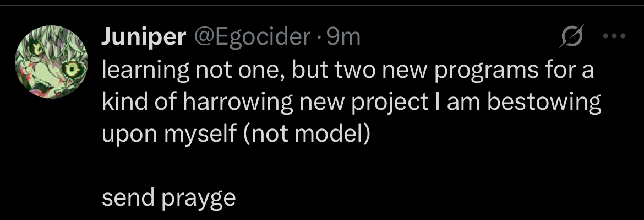The width and height of the screenshot is (644, 220).
Task: Open Juniper's profile picture avatar
Action: click(51, 62)
